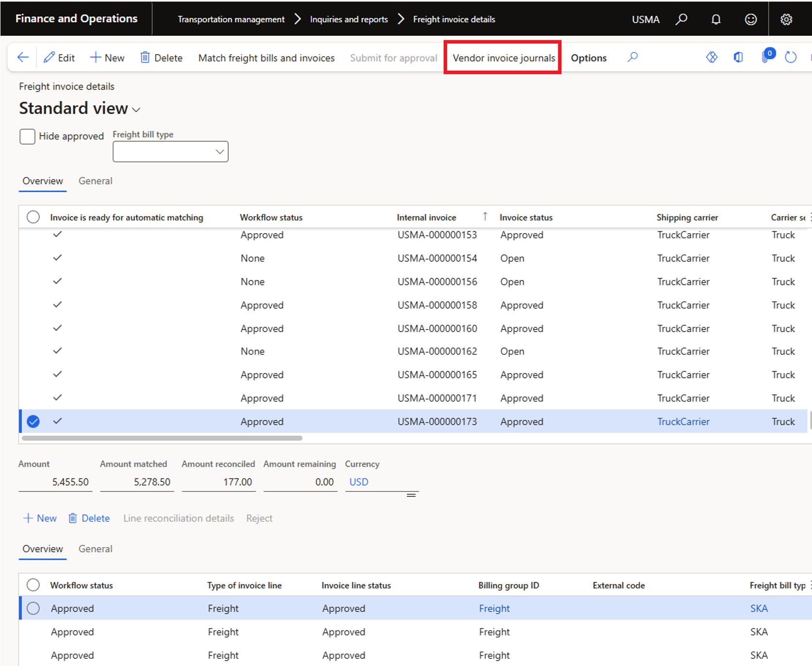The image size is (812, 666).
Task: Delete invoice line with lower Delete
Action: pyautogui.click(x=89, y=518)
